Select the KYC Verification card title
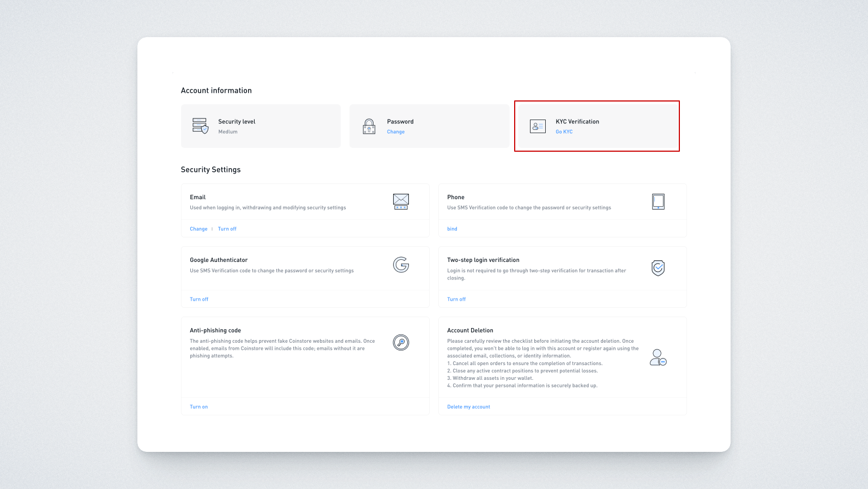Screen dimensions: 868x489 (x=577, y=122)
